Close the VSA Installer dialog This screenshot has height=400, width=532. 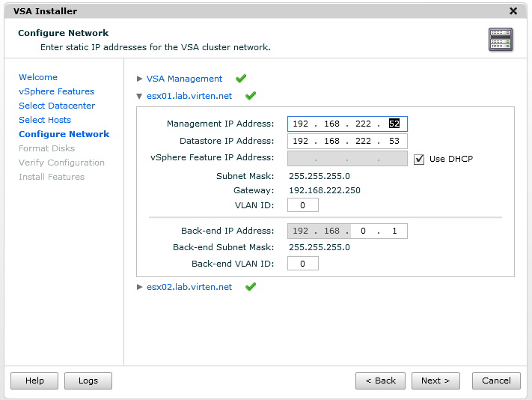point(513,11)
